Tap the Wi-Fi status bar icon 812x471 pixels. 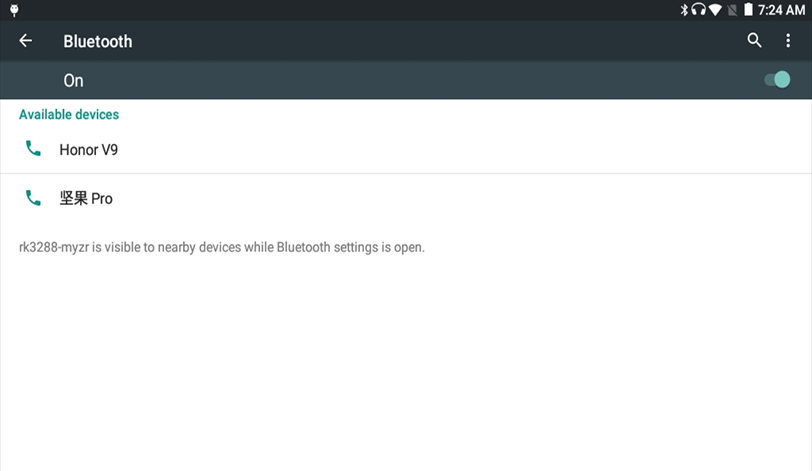pyautogui.click(x=715, y=10)
